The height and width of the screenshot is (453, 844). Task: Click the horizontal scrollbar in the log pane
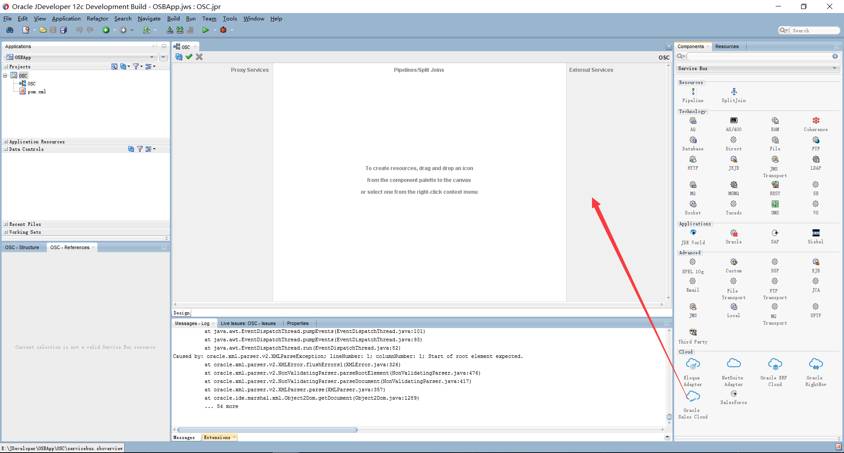[267, 429]
